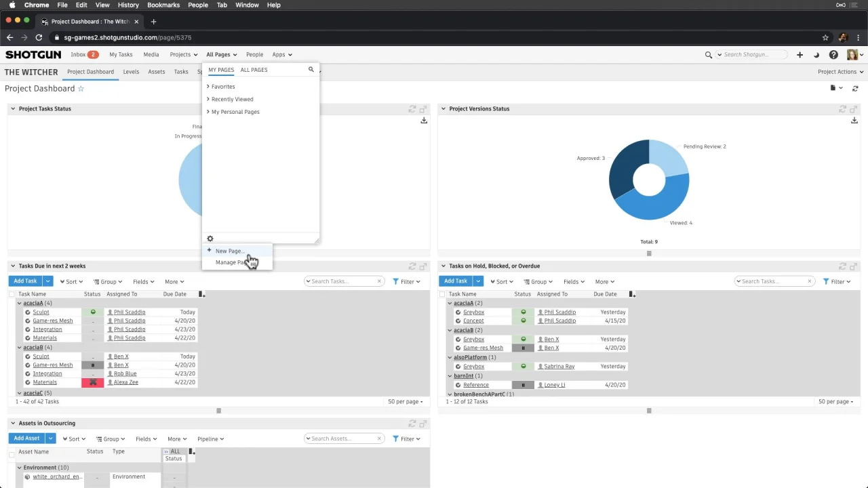Screen dimensions: 868x488
Task: Click Add Task in Tasks Due widget
Action: click(x=25, y=281)
